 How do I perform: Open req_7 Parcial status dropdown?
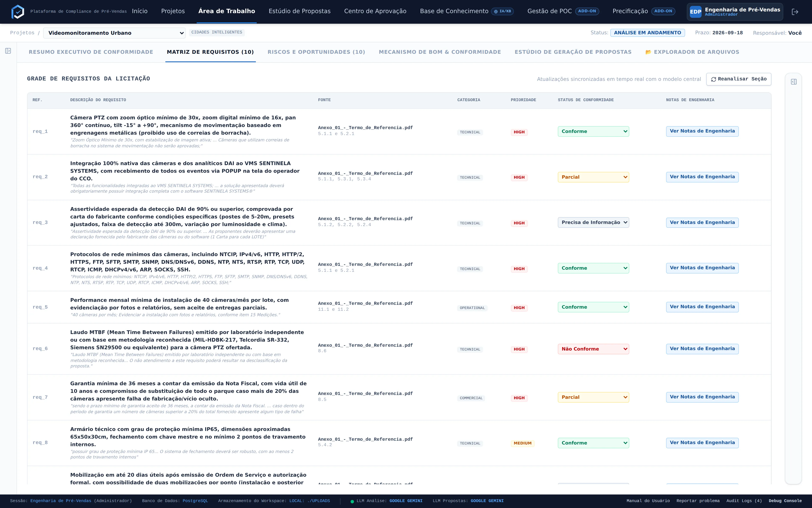click(593, 397)
